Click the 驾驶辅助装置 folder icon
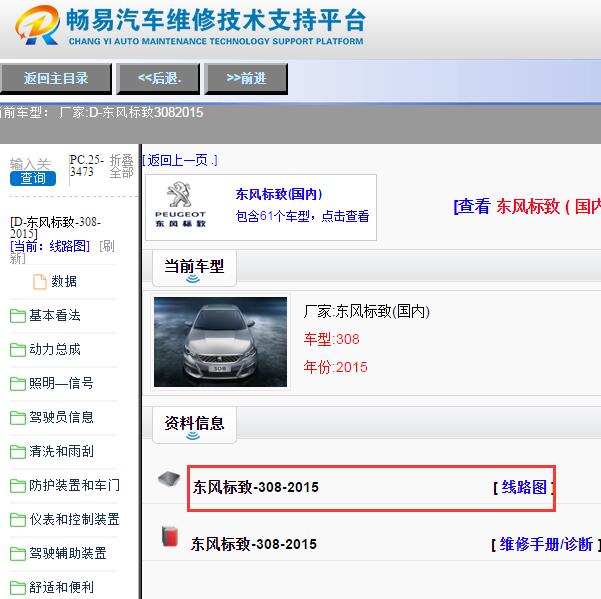Image resolution: width=601 pixels, height=599 pixels. [18, 554]
